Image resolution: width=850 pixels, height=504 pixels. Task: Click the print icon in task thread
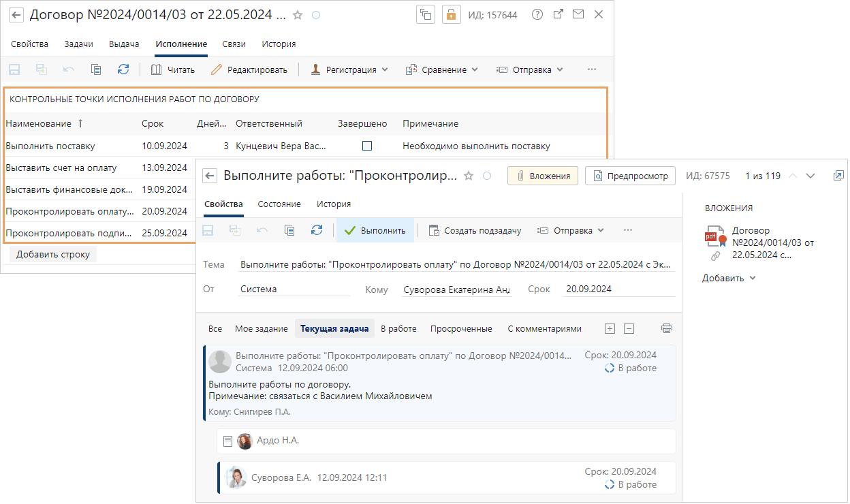click(x=667, y=328)
